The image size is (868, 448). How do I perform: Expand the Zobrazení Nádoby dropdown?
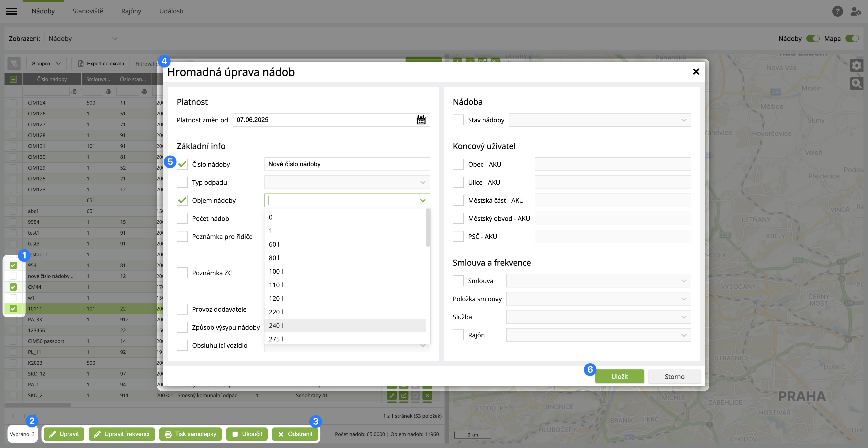point(83,38)
